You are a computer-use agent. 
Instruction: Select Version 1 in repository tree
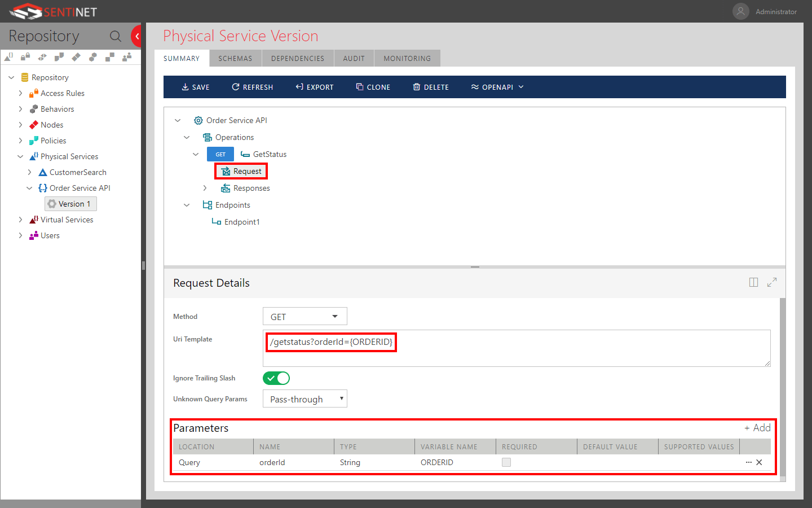[x=70, y=204]
